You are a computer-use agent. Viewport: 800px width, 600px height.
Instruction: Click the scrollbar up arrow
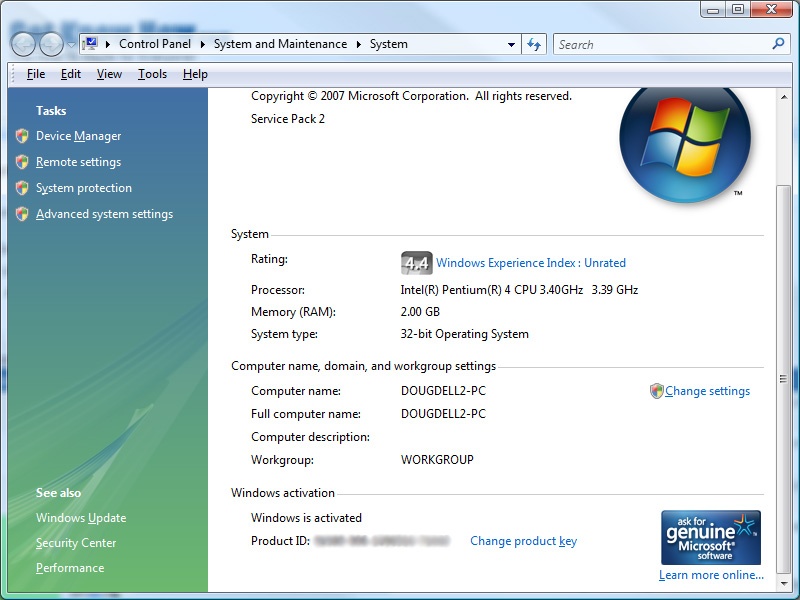[x=784, y=96]
